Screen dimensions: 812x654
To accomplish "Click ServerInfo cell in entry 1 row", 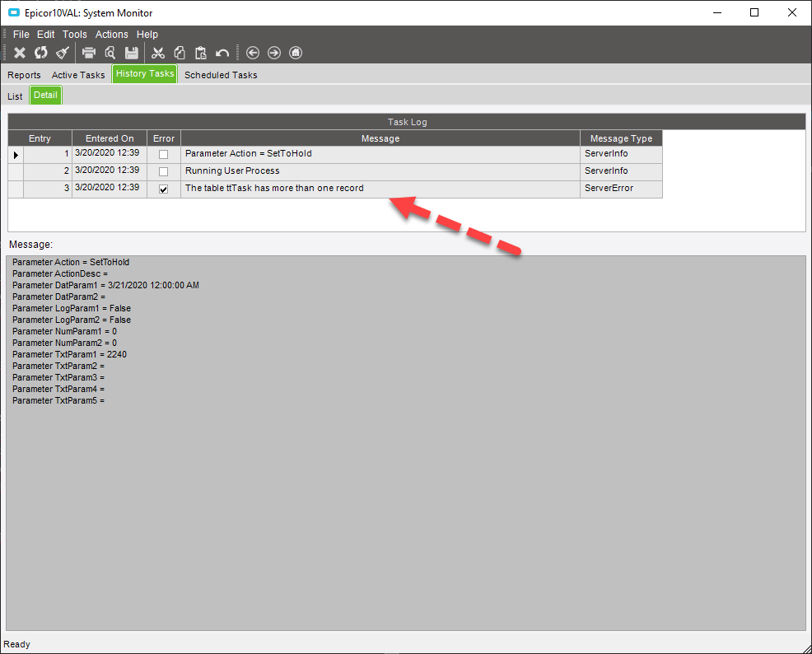I will tap(621, 154).
